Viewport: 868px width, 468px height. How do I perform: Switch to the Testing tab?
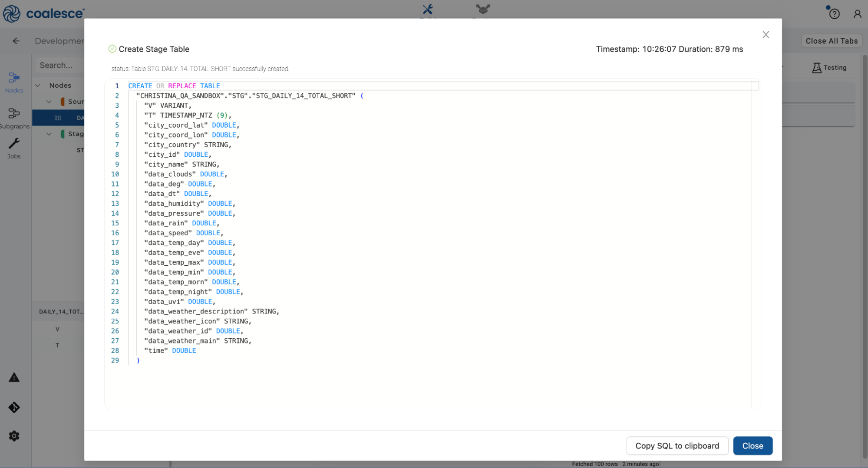click(x=829, y=68)
